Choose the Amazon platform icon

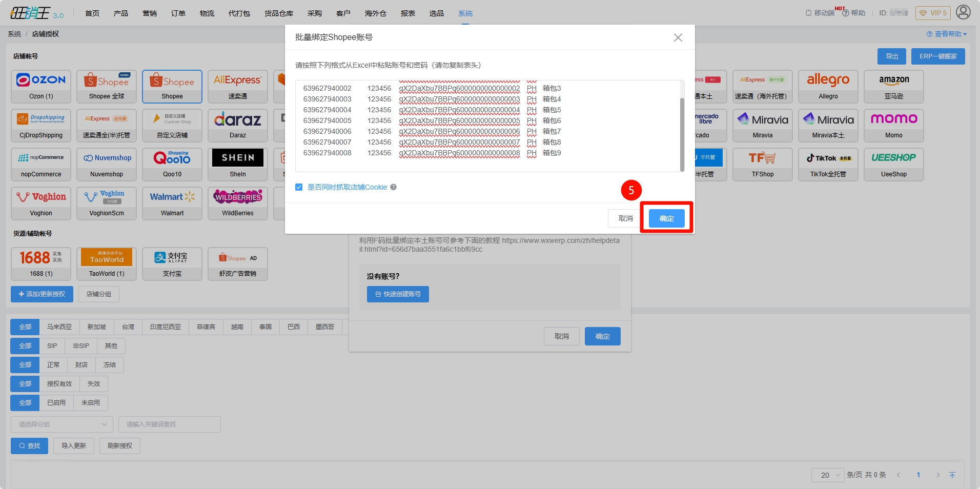tap(893, 86)
